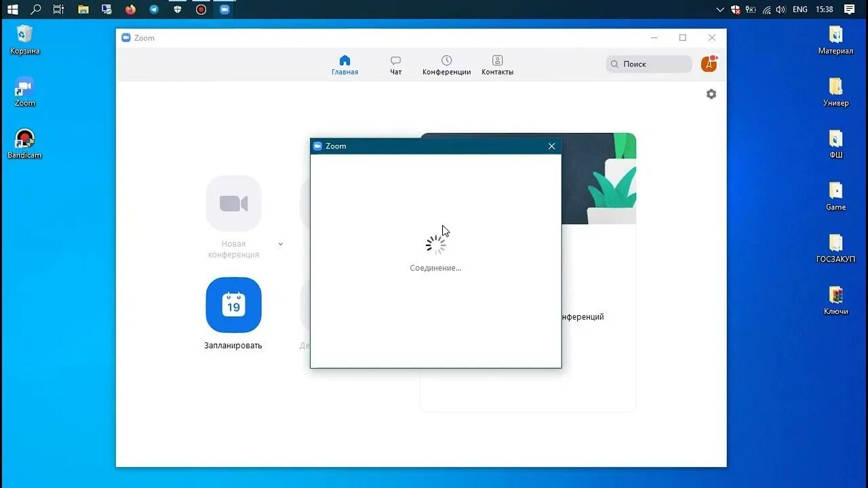
Task: Open the taskbar search magnifier
Action: 36,9
